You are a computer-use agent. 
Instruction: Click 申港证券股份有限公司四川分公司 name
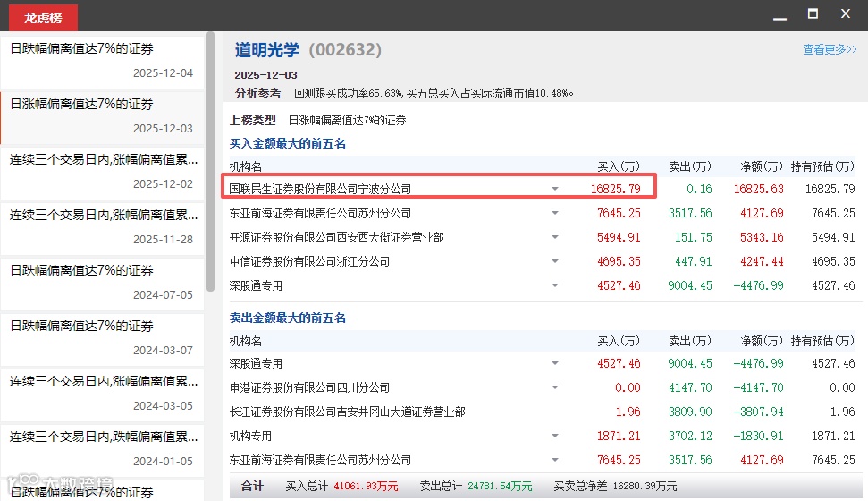click(309, 387)
